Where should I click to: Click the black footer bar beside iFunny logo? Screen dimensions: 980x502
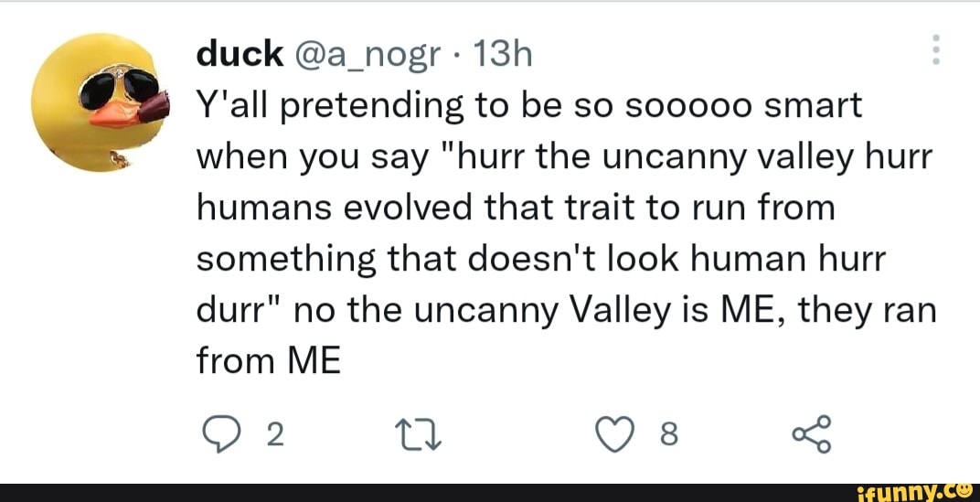click(x=411, y=493)
